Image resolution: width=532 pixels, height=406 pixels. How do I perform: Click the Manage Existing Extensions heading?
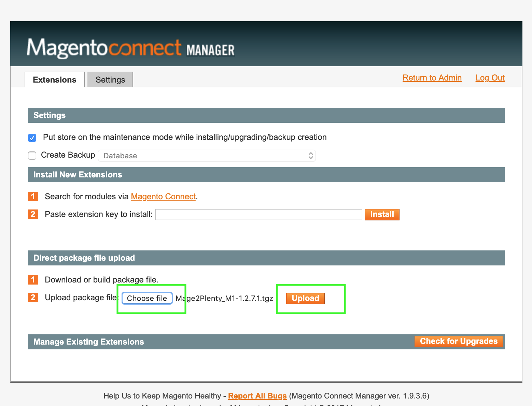pos(88,342)
